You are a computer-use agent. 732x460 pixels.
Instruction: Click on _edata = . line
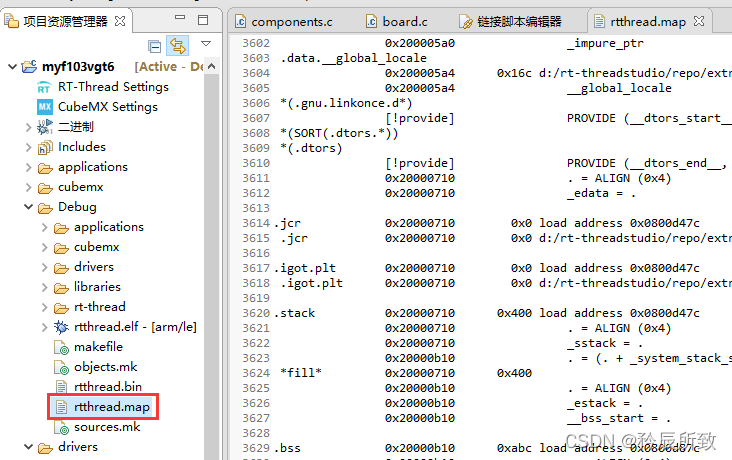coord(601,193)
